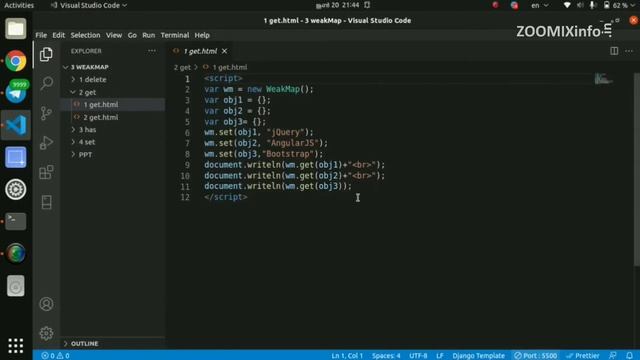This screenshot has width=640, height=360.
Task: Click the line containing wm.set(obj3,"Bootstrap")
Action: 263,154
